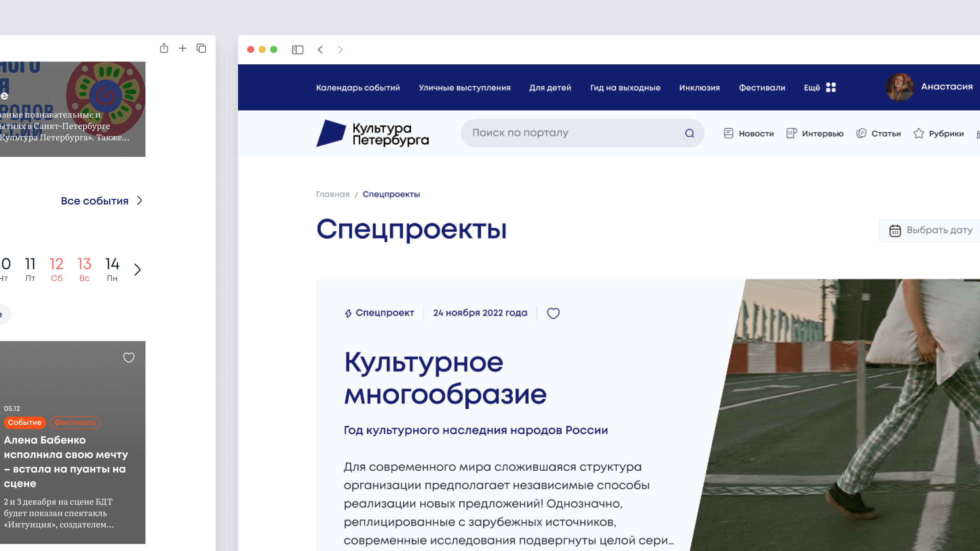Click Все события link
Viewport: 980px width, 551px height.
95,201
